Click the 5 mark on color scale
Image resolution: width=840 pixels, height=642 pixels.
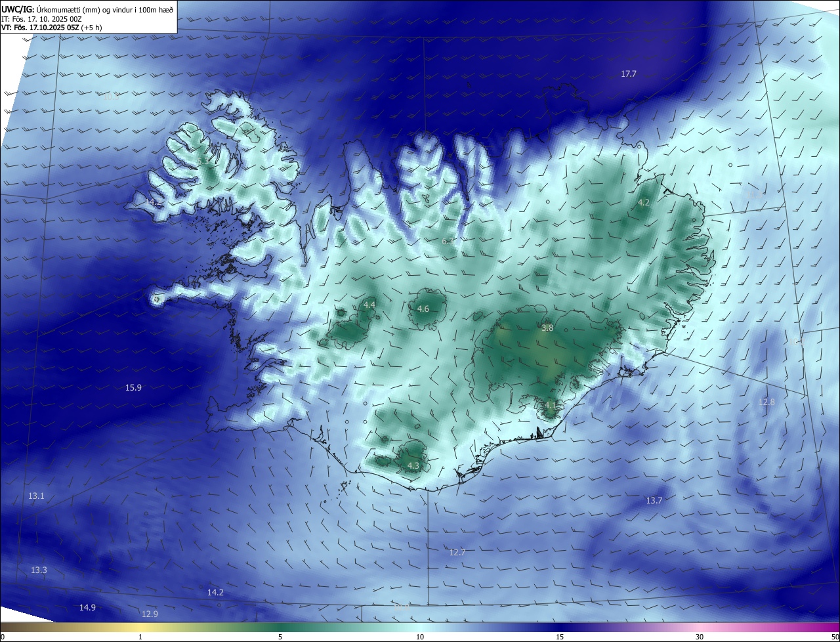[x=280, y=637]
